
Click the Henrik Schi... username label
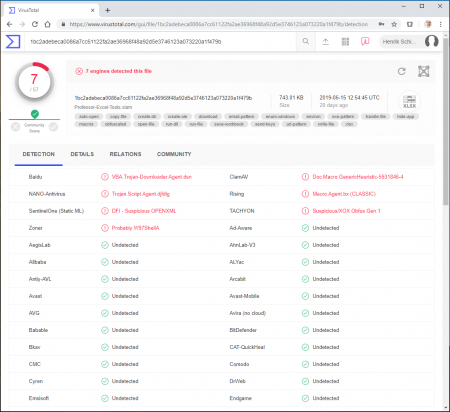(399, 42)
